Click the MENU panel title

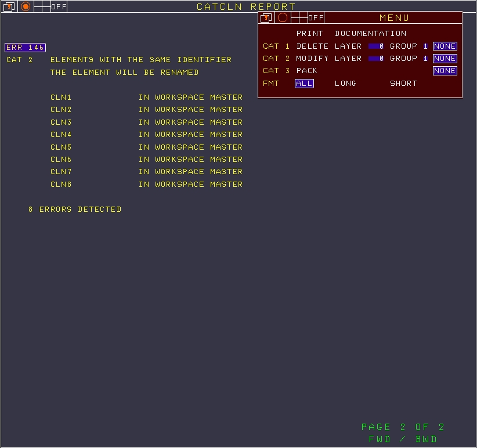click(394, 18)
